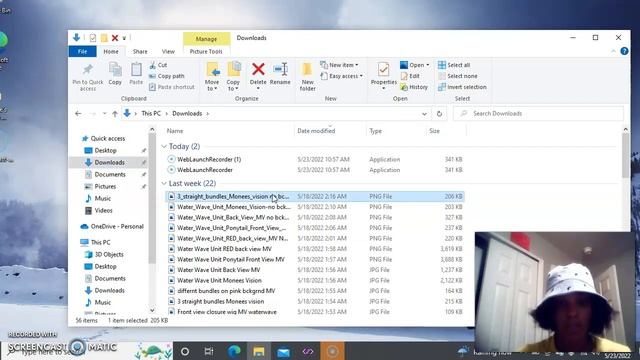
Task: Click Select none
Action: 458,76
